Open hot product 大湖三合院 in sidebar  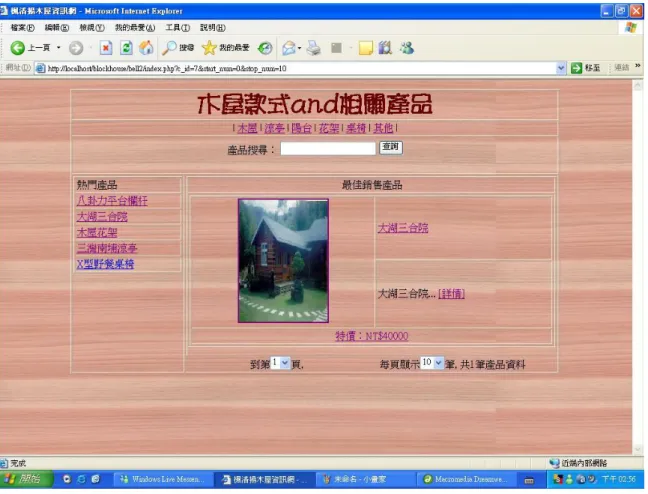(x=102, y=217)
